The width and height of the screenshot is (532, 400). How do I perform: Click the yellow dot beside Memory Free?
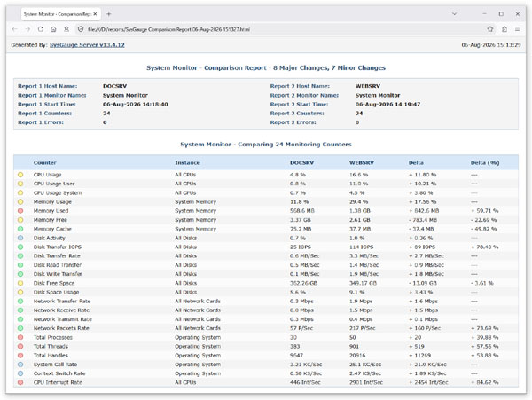tap(20, 220)
